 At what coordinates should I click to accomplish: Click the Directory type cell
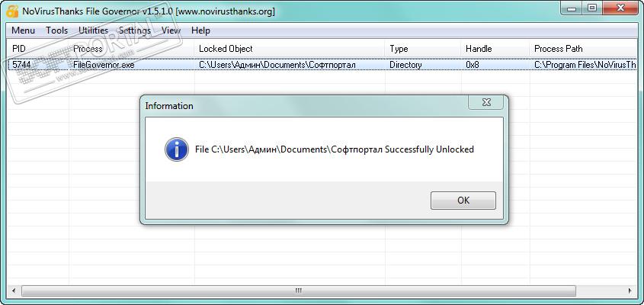pyautogui.click(x=423, y=65)
